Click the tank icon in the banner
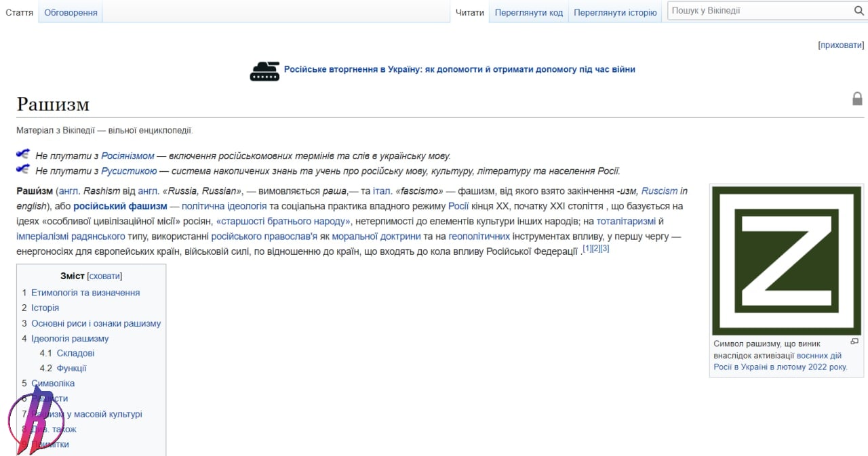This screenshot has height=456, width=868. coord(264,70)
